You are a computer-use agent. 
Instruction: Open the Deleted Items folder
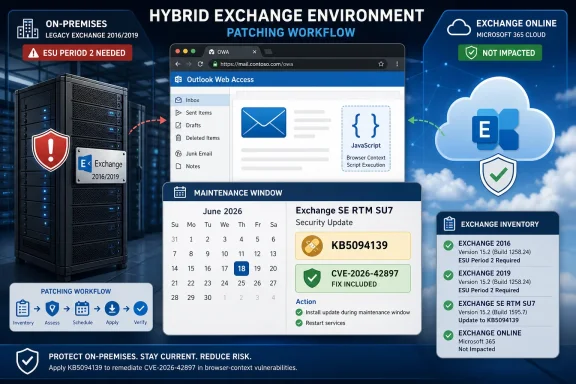pos(202,138)
